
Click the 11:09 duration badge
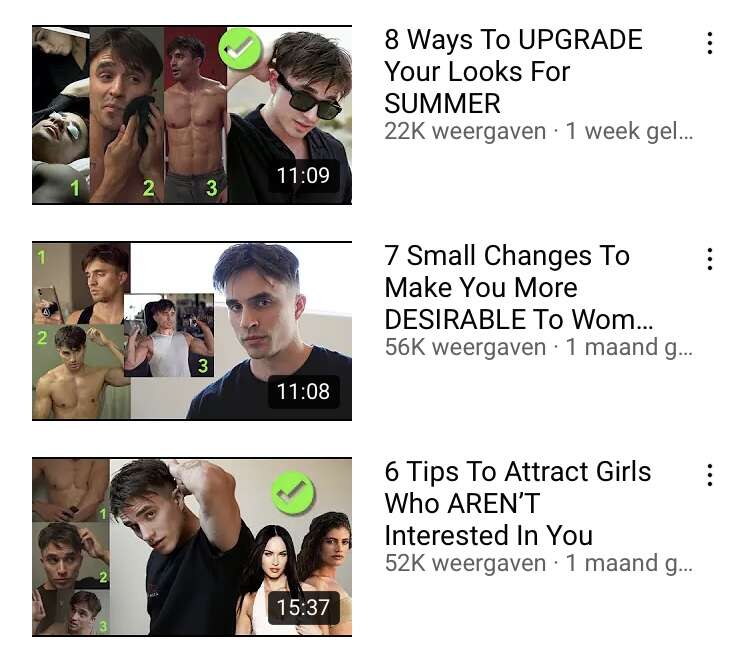coord(303,176)
